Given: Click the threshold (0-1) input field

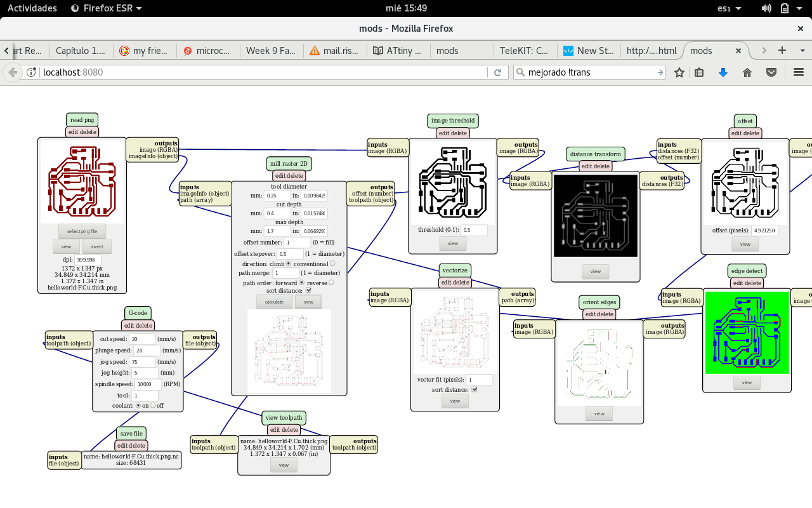Looking at the screenshot, I should 475,230.
